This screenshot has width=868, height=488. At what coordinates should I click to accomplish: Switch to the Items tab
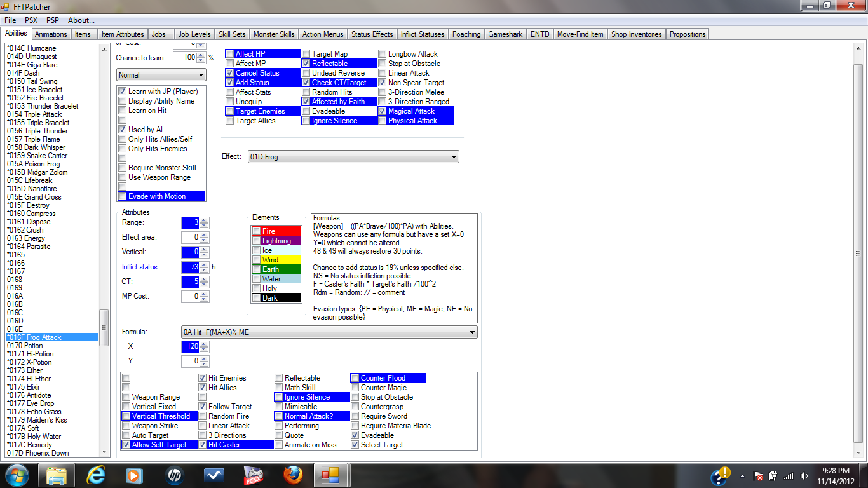[x=83, y=34]
